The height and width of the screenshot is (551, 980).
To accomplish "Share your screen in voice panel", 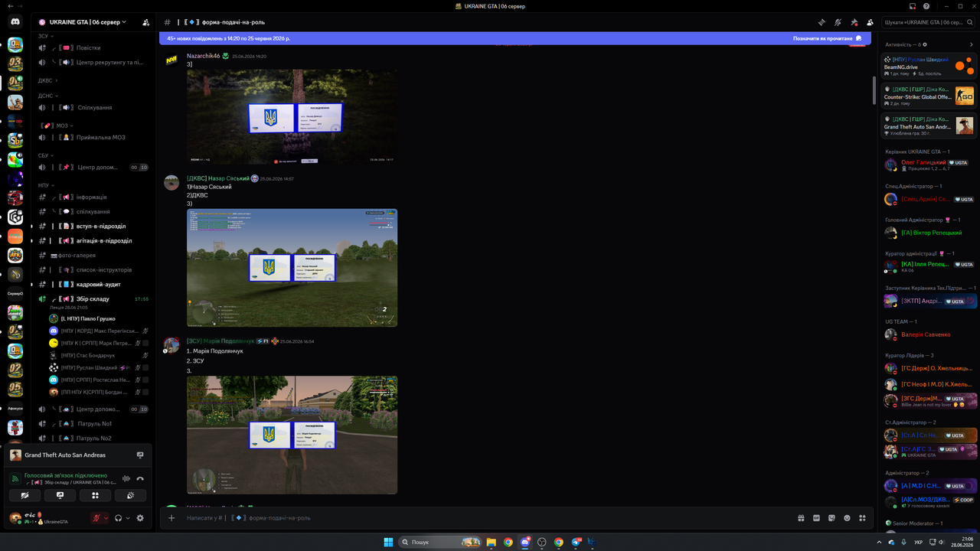I will (x=60, y=495).
